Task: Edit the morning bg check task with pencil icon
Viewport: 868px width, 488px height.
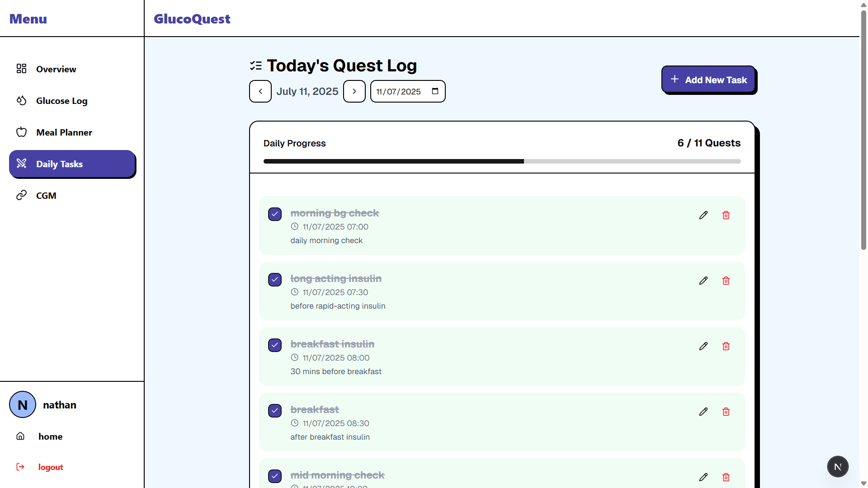Action: 703,215
